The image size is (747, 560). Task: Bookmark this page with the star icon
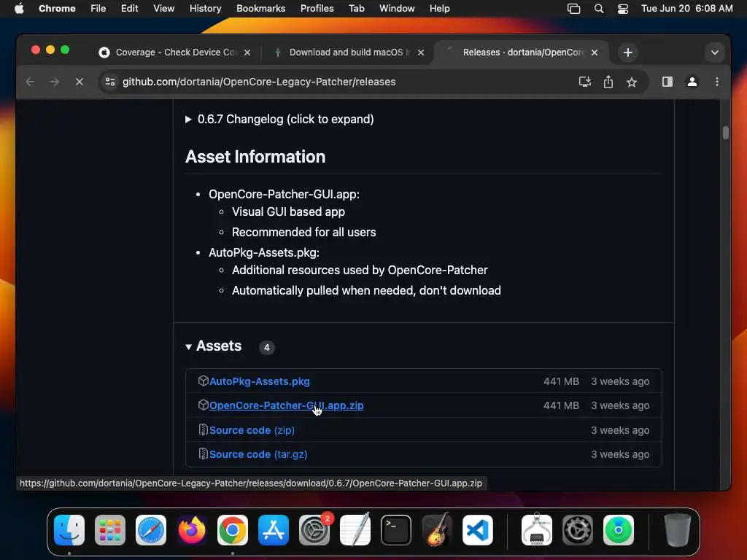pos(632,82)
